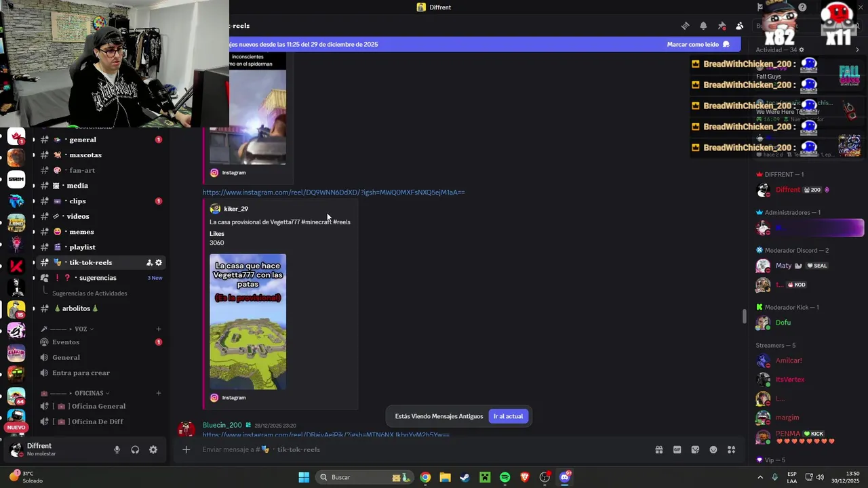Image resolution: width=868 pixels, height=488 pixels.
Task: Open instagram reel DQ9WNN6DdXD link
Action: click(334, 192)
